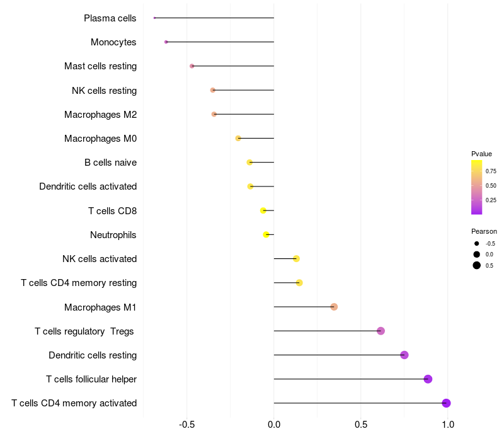Click the T cells regulatory Tregs dot

point(381,331)
